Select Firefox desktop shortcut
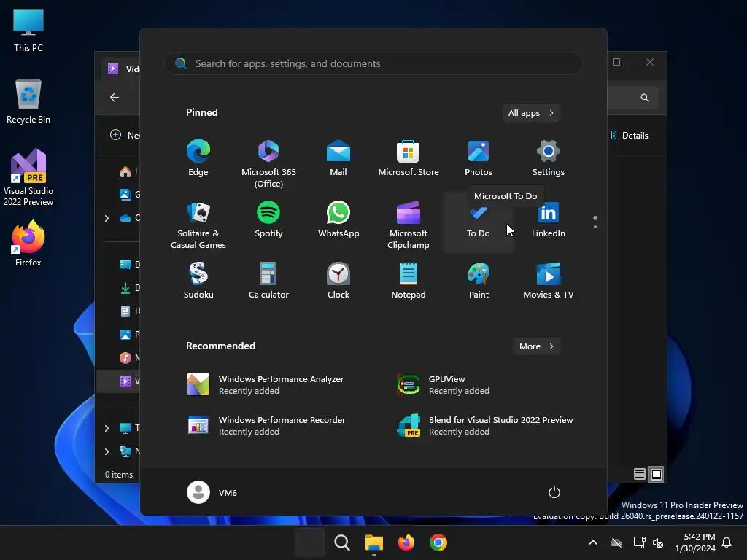 (x=28, y=244)
